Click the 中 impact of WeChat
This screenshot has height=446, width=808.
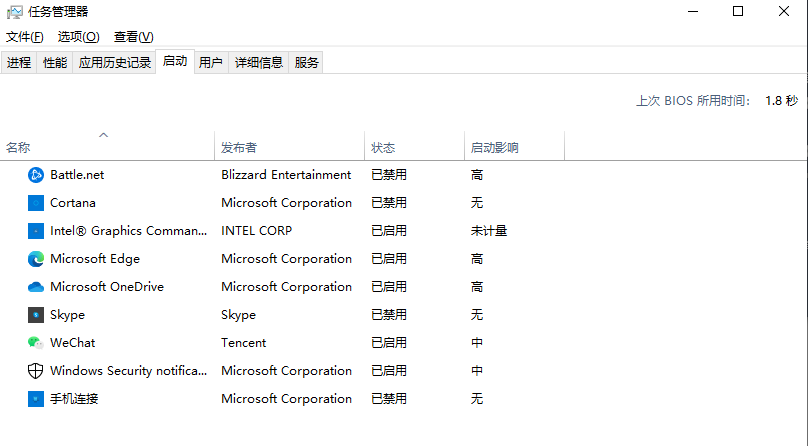(x=477, y=342)
